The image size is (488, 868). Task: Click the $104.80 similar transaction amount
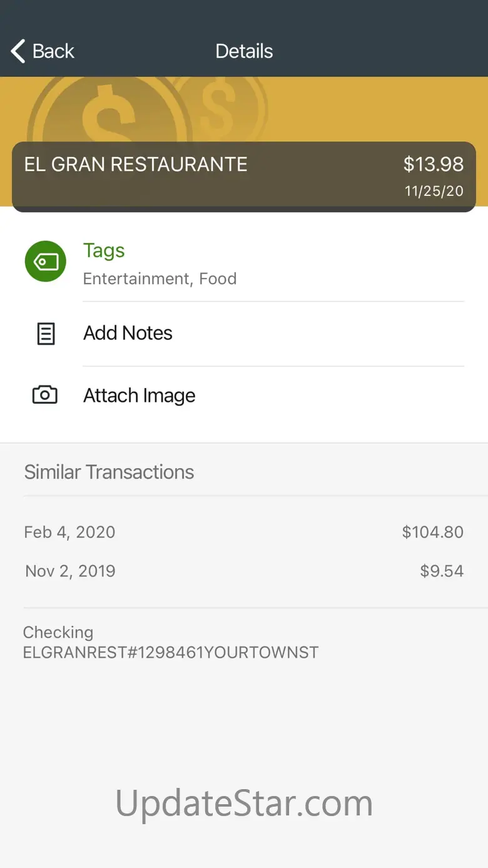(432, 532)
